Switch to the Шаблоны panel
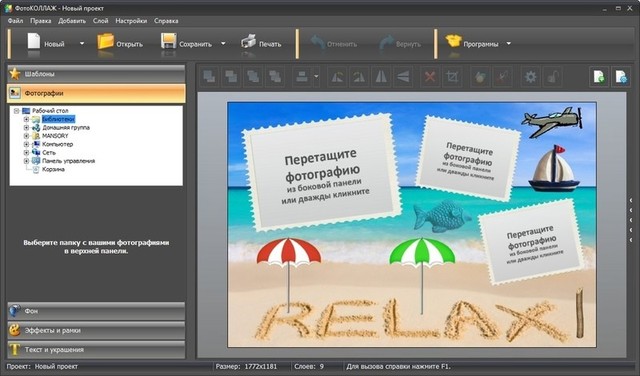The image size is (640, 376). click(96, 74)
